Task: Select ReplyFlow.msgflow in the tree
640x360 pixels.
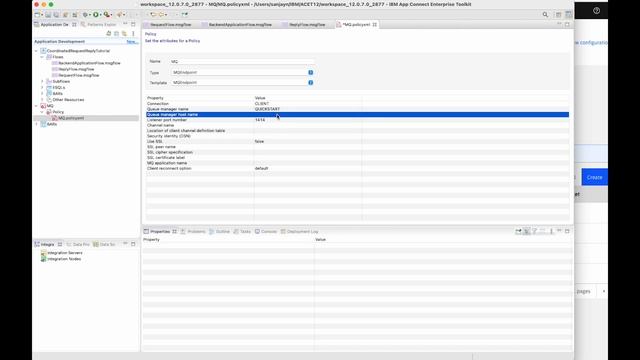Action: (x=76, y=69)
